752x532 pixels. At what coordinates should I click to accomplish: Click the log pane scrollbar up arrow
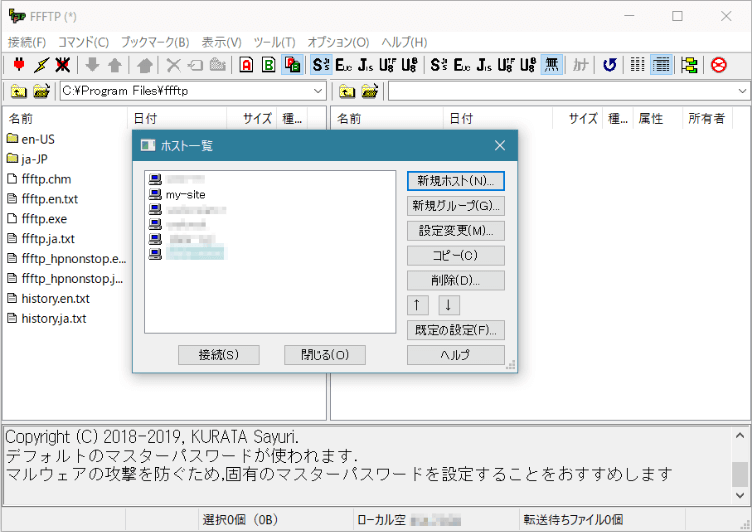tap(740, 435)
